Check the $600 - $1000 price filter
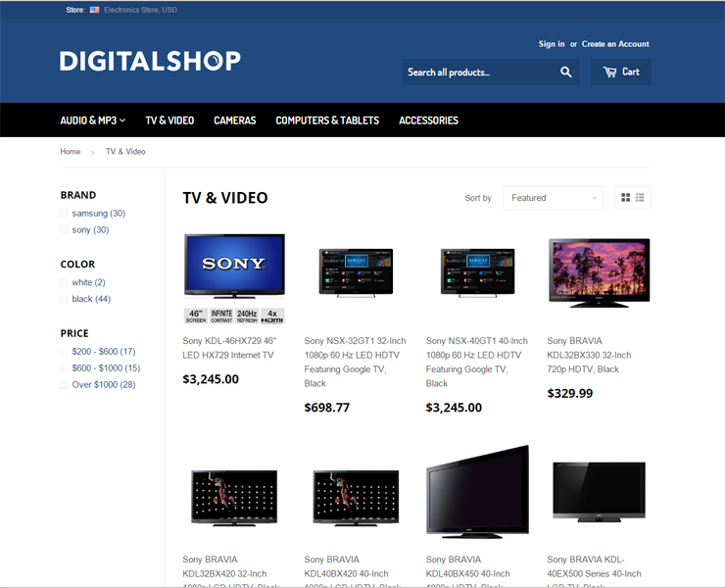The image size is (725, 588). (x=64, y=368)
